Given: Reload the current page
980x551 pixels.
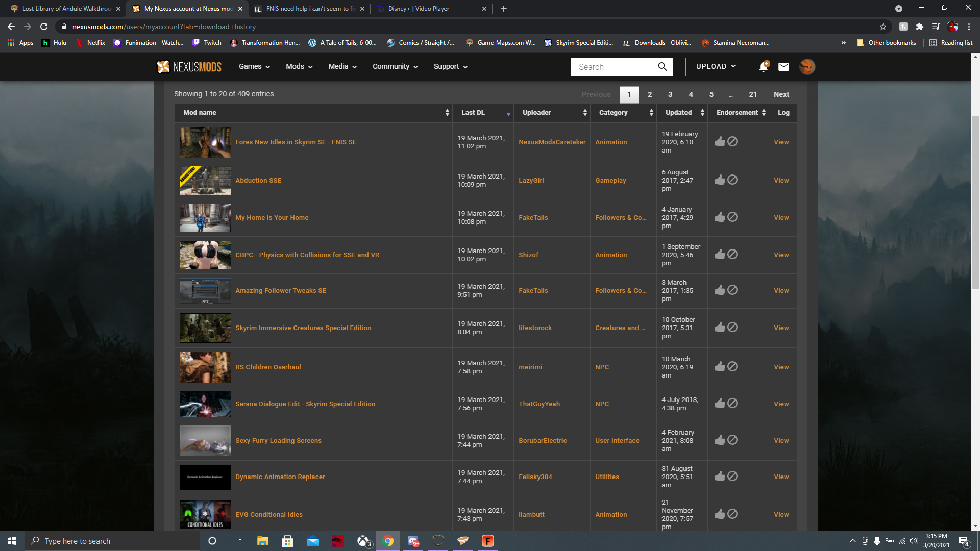Looking at the screenshot, I should 44,27.
